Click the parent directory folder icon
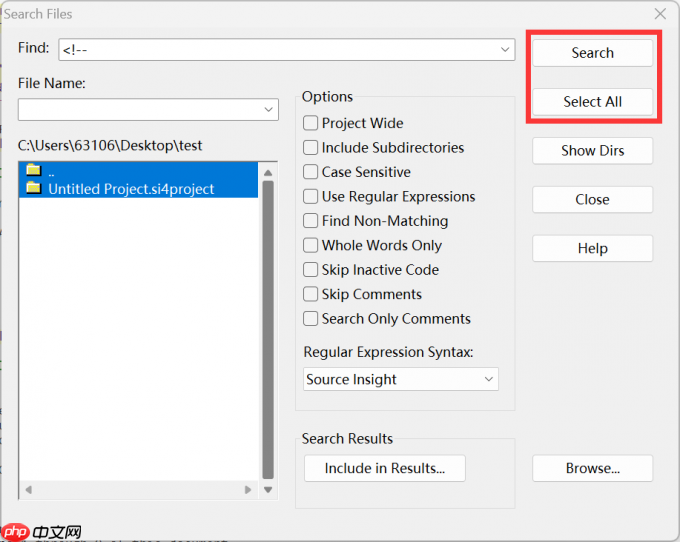The width and height of the screenshot is (680, 542). tap(33, 169)
